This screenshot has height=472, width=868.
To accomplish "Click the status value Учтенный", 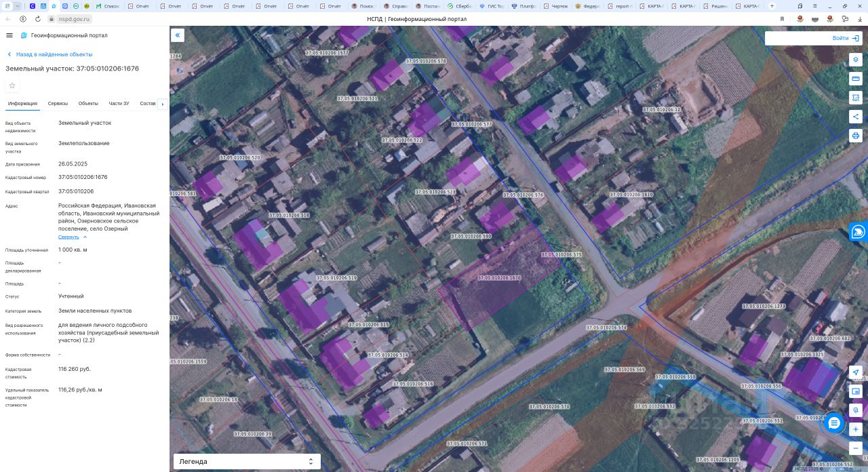I will [71, 296].
